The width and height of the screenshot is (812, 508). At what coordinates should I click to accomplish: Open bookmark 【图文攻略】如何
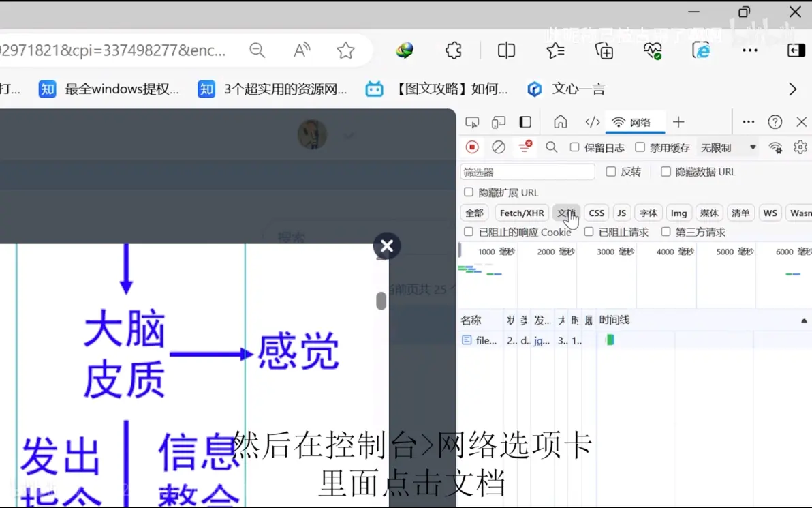click(x=437, y=89)
